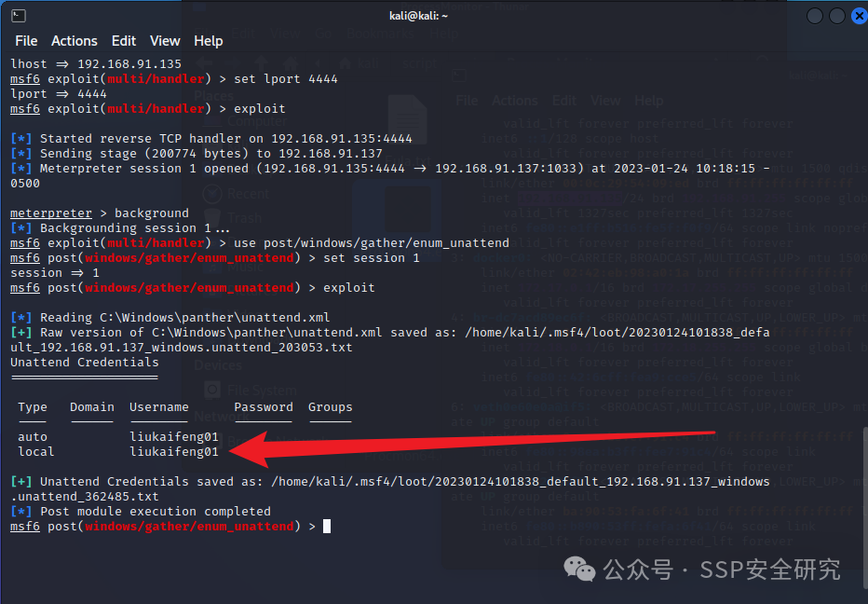
Task: Click 'lhost => 192.168.91.135' line
Action: pos(96,63)
